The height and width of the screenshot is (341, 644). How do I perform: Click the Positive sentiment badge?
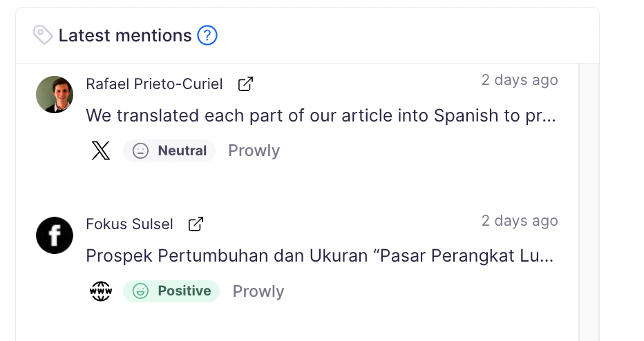click(x=172, y=291)
